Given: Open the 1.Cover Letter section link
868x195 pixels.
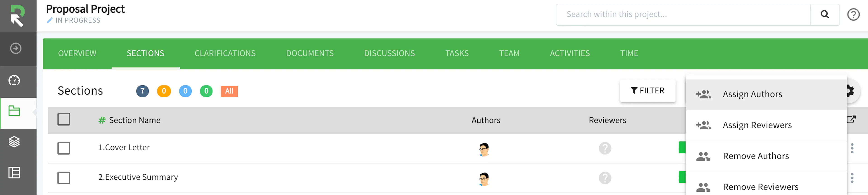Looking at the screenshot, I should pyautogui.click(x=124, y=147).
